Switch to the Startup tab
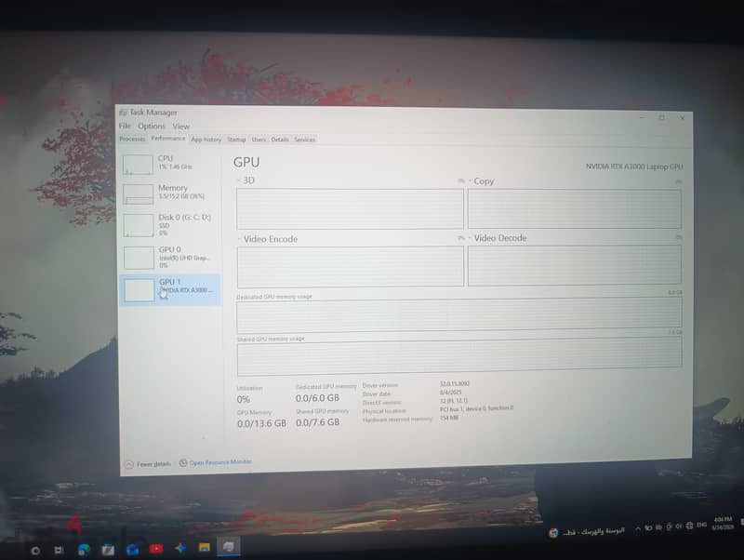This screenshot has width=744, height=560. pos(236,140)
